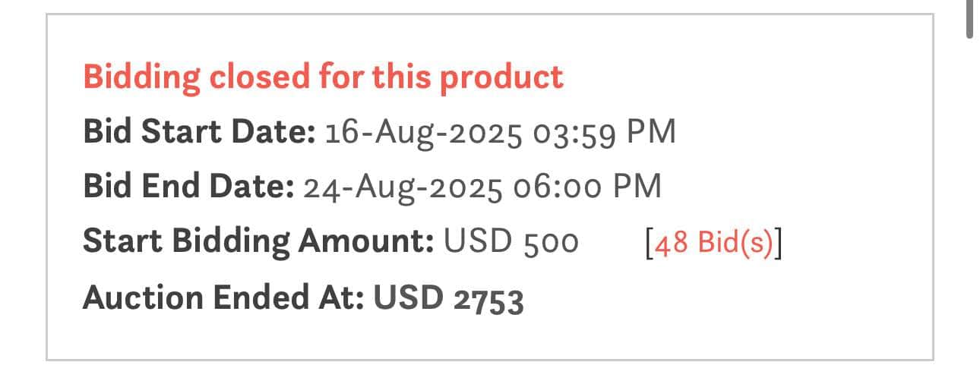Grab the scrollbar thumb at right edge
Image resolution: width=980 pixels, height=365 pixels.
coord(970,19)
